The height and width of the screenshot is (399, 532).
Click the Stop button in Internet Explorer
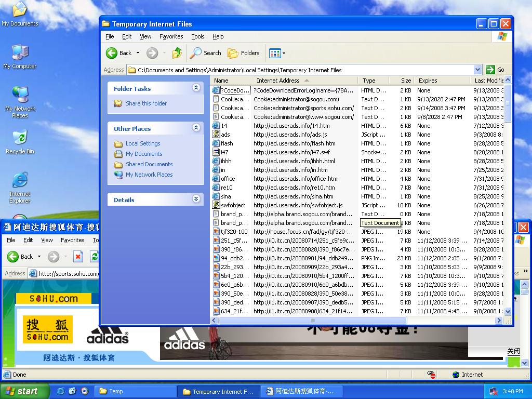tap(78, 257)
